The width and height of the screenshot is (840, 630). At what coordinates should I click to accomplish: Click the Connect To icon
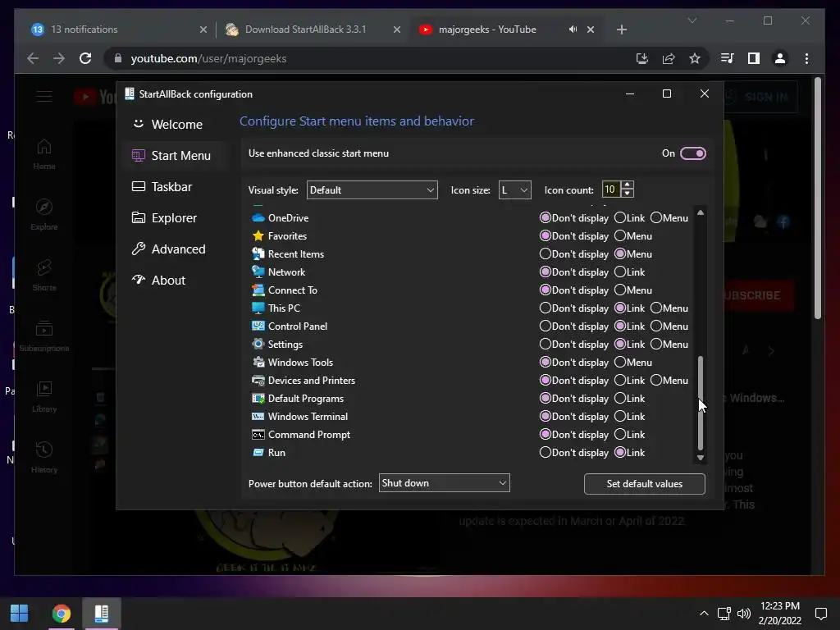258,290
